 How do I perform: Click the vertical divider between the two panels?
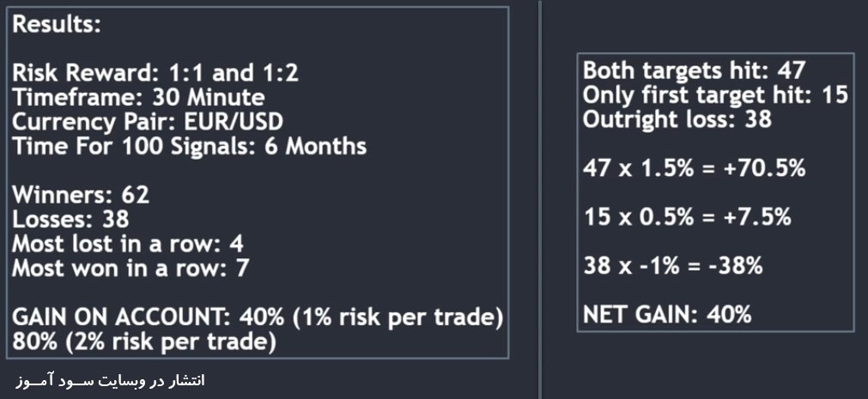coord(540,199)
